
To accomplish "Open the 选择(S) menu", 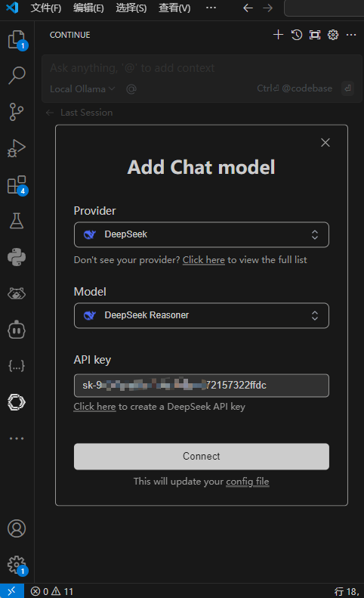I will (131, 8).
